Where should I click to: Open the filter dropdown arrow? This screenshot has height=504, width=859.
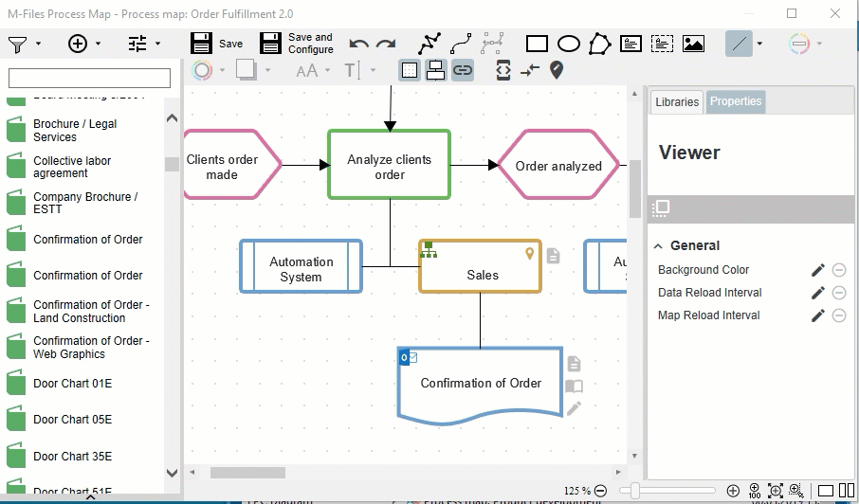tap(38, 44)
